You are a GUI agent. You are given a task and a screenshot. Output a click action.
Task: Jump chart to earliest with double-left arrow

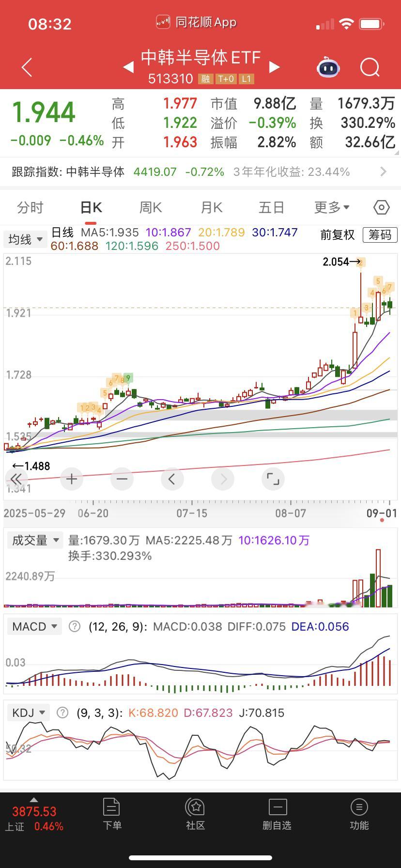[15, 480]
